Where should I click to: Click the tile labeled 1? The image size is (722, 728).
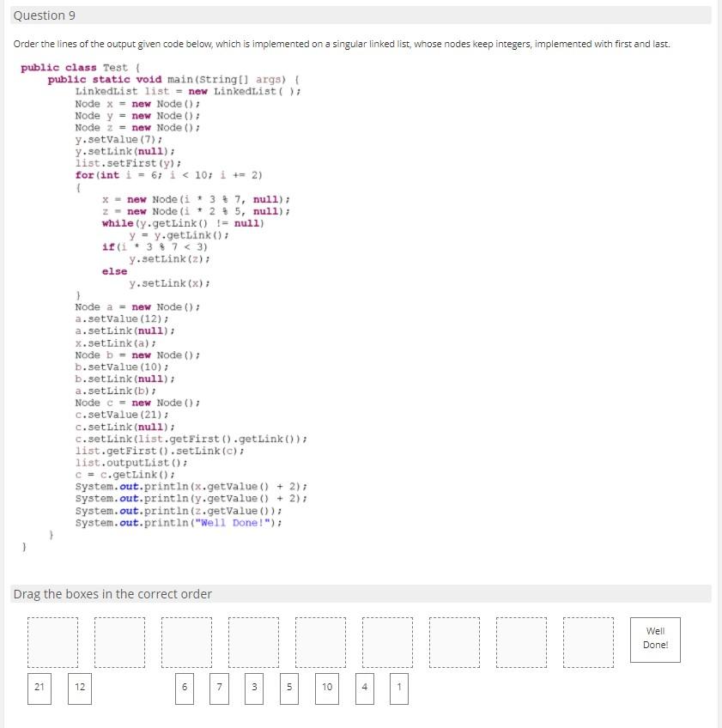coord(398,688)
